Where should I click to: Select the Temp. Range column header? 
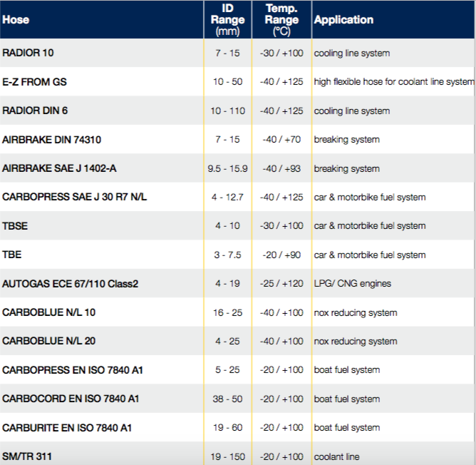[x=281, y=20]
